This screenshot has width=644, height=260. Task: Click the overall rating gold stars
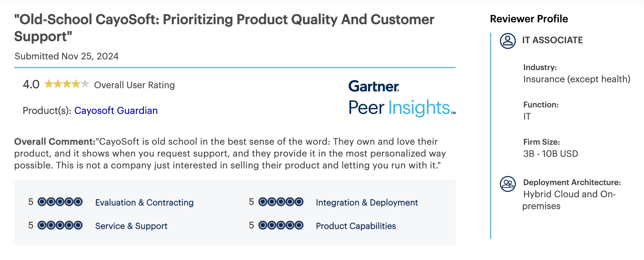[x=67, y=84]
